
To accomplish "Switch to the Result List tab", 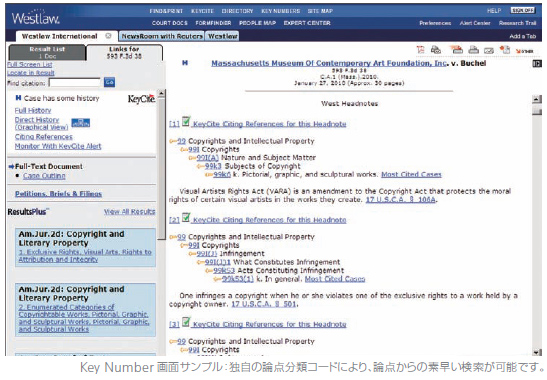I will pyautogui.click(x=47, y=52).
